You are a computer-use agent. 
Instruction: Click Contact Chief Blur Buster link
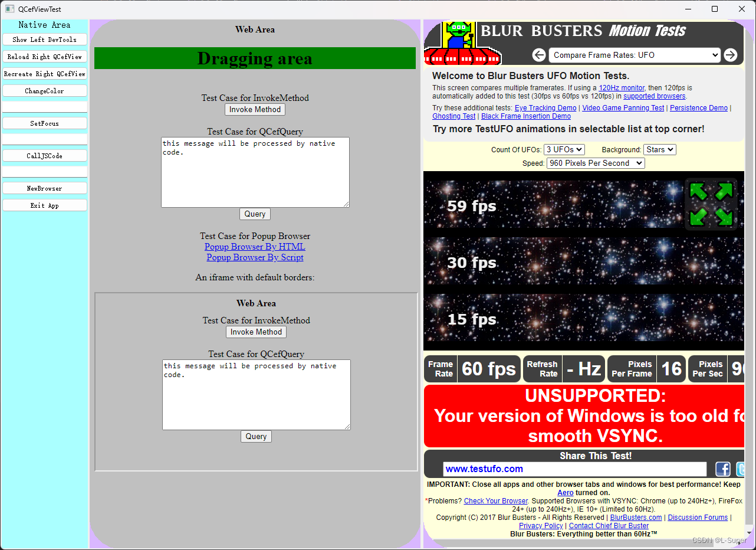point(609,526)
